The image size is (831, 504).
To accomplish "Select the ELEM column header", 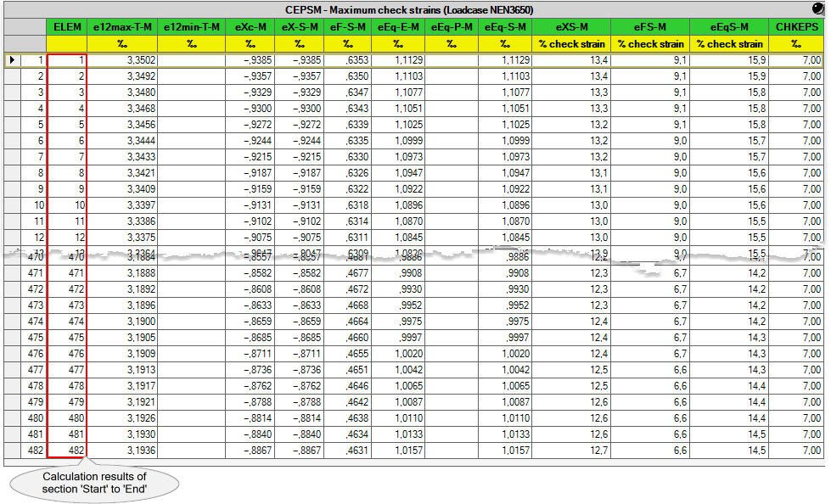I will [x=67, y=27].
